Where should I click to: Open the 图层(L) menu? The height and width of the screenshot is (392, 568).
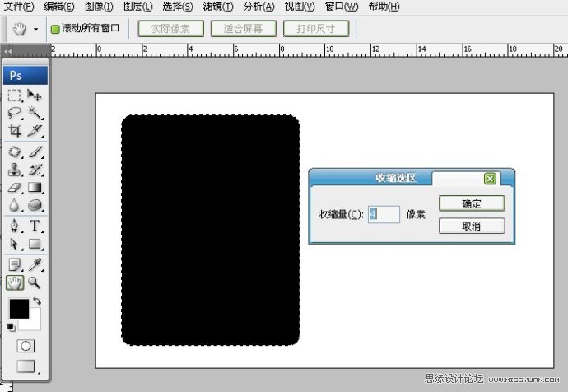coord(138,7)
